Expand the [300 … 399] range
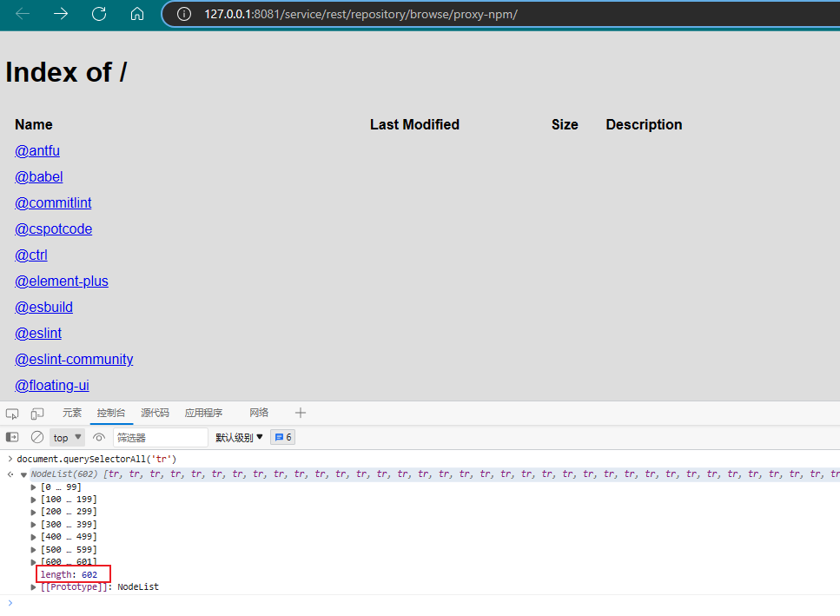 coord(33,525)
